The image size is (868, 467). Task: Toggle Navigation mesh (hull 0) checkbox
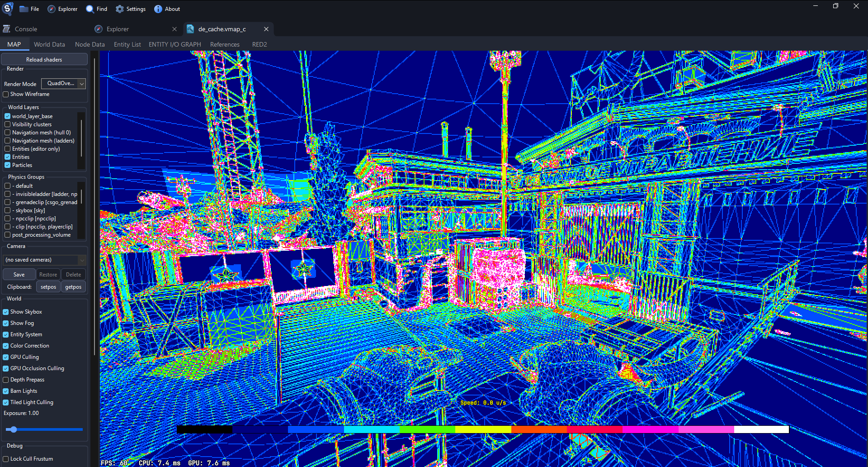pos(8,133)
